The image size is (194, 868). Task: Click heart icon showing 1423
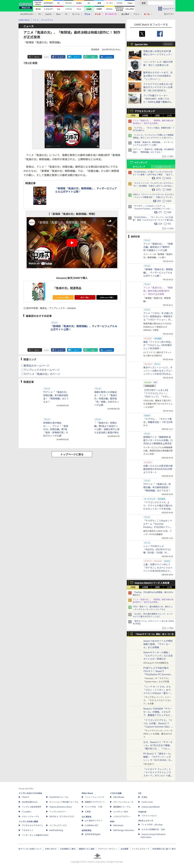(x=164, y=201)
